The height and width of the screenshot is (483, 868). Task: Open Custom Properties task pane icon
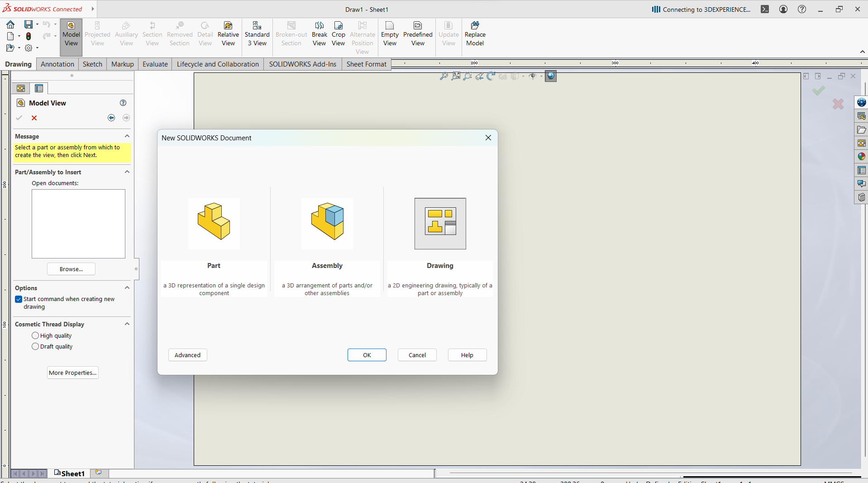[x=862, y=170]
